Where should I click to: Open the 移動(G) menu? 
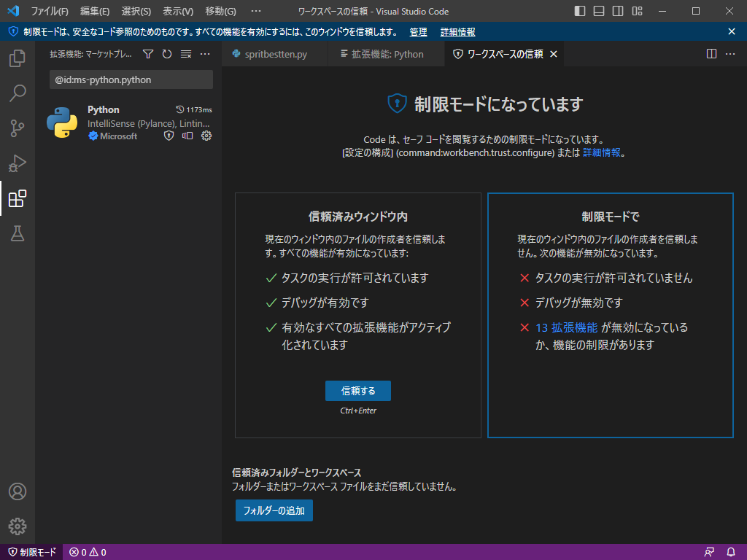(220, 11)
